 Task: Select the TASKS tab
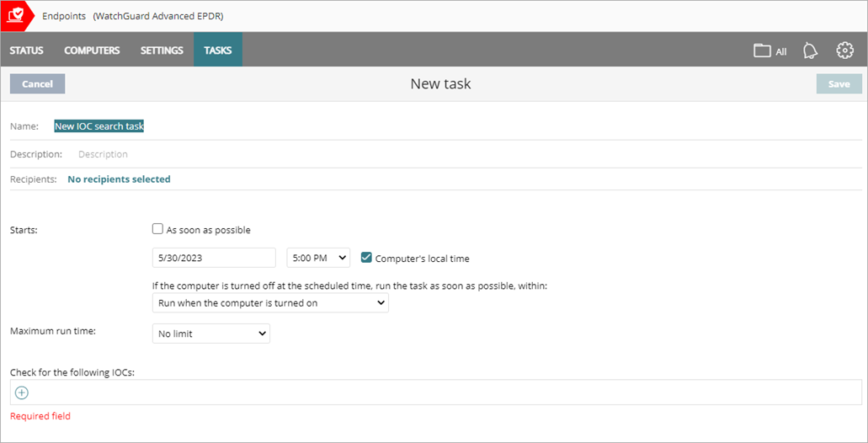tap(217, 51)
